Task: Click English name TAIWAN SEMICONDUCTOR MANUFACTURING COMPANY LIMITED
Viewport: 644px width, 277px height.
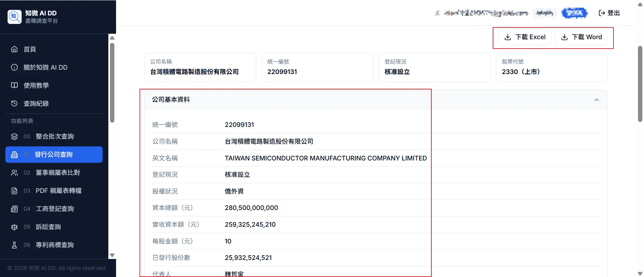Action: [326, 158]
